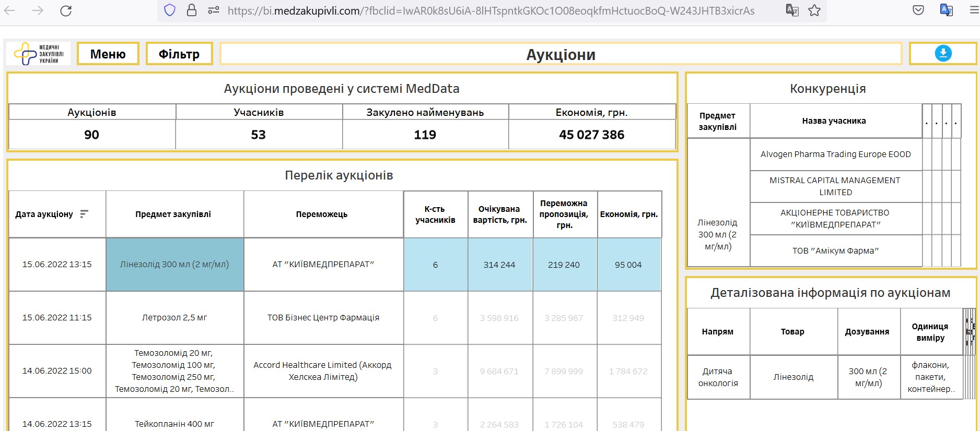980x431 pixels.
Task: Open the browser hamburger menu
Action: [x=974, y=10]
